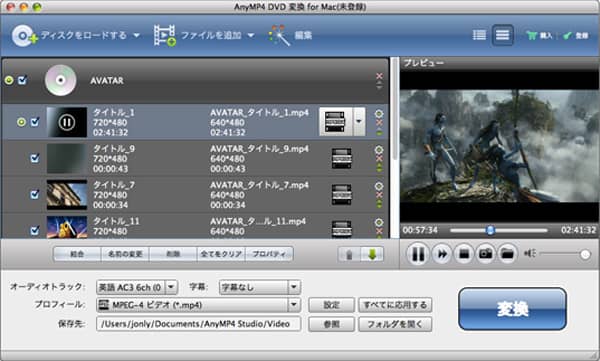Remove タイトル_9 with its red X

coord(379,158)
